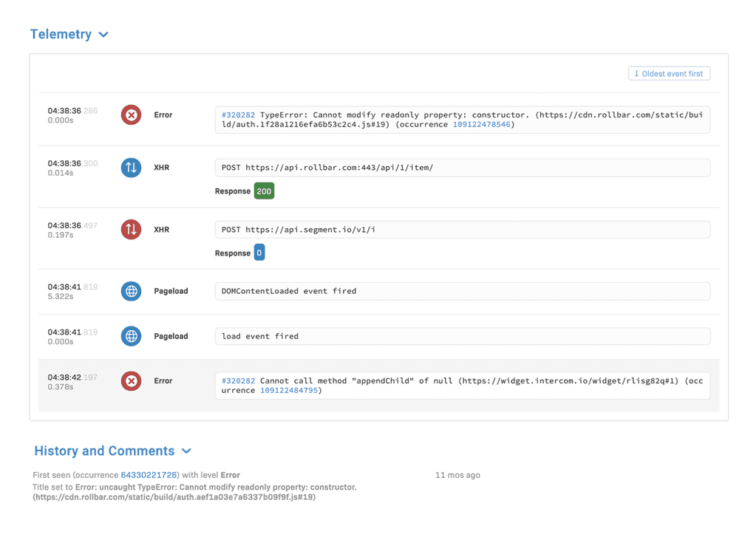Click the globe Pageload icon on DOMContentLoaded row
This screenshot has width=756, height=534.
(131, 291)
